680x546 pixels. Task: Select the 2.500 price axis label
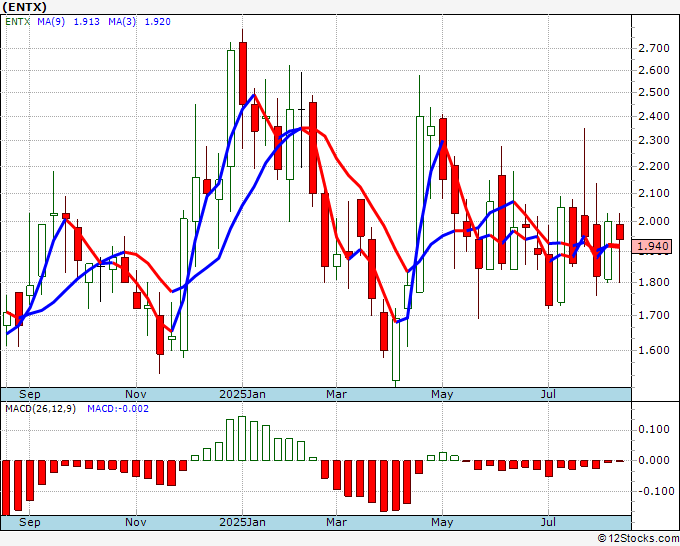coord(654,92)
